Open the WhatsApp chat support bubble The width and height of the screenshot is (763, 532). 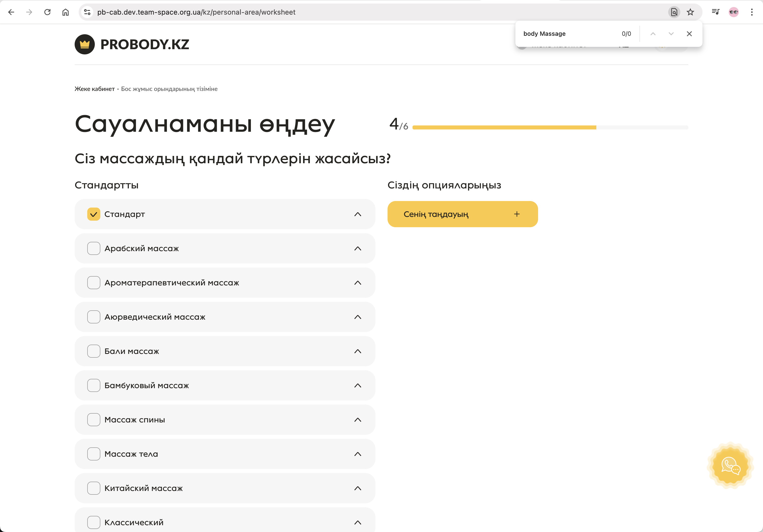(730, 465)
